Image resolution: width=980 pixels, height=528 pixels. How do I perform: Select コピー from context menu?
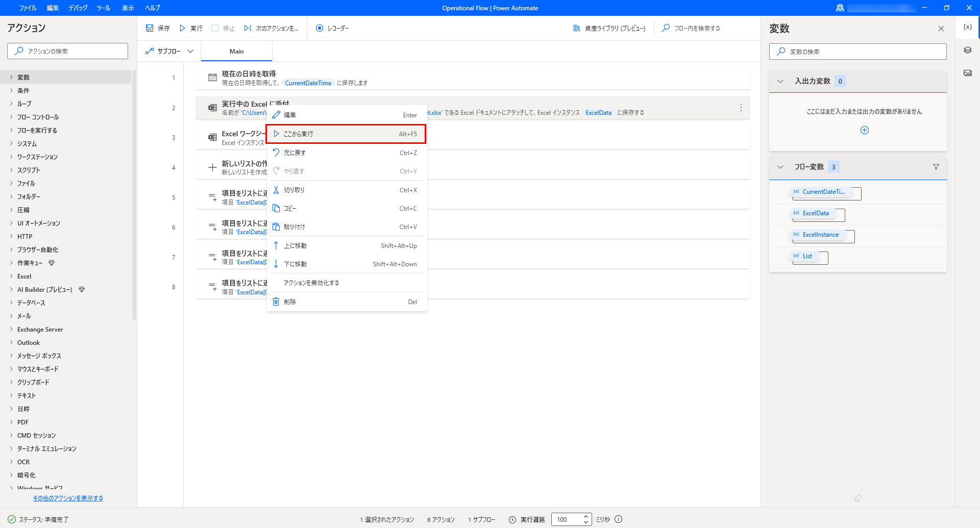(347, 208)
